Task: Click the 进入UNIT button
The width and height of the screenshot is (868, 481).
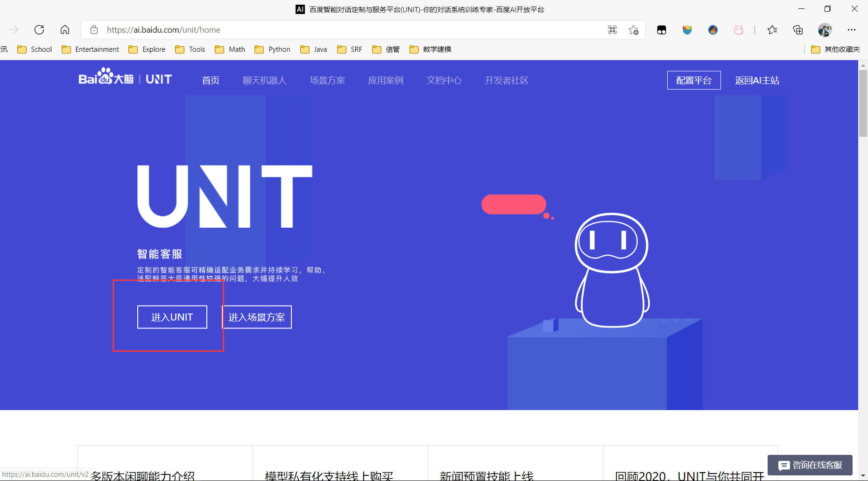Action: [x=172, y=317]
